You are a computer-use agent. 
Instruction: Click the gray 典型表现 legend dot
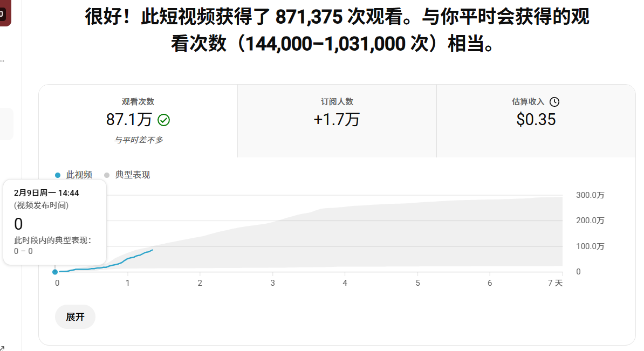107,175
